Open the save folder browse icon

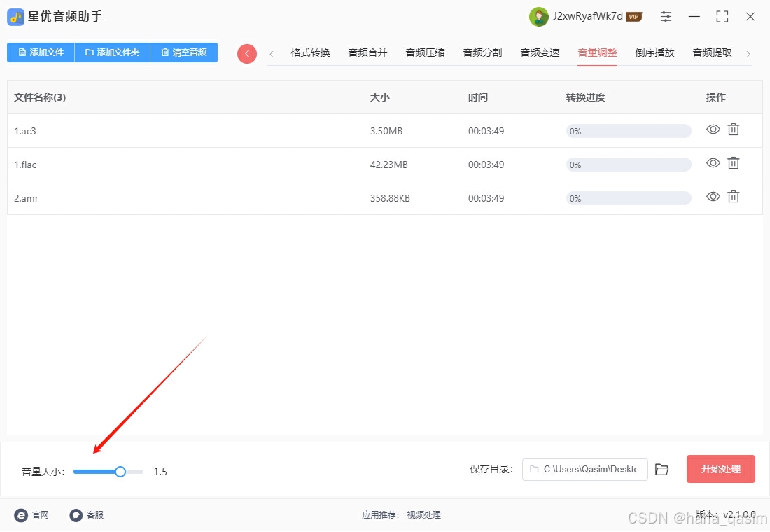(662, 470)
